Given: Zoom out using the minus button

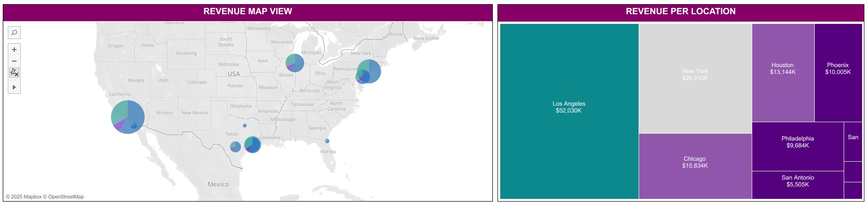Looking at the screenshot, I should click(x=14, y=61).
